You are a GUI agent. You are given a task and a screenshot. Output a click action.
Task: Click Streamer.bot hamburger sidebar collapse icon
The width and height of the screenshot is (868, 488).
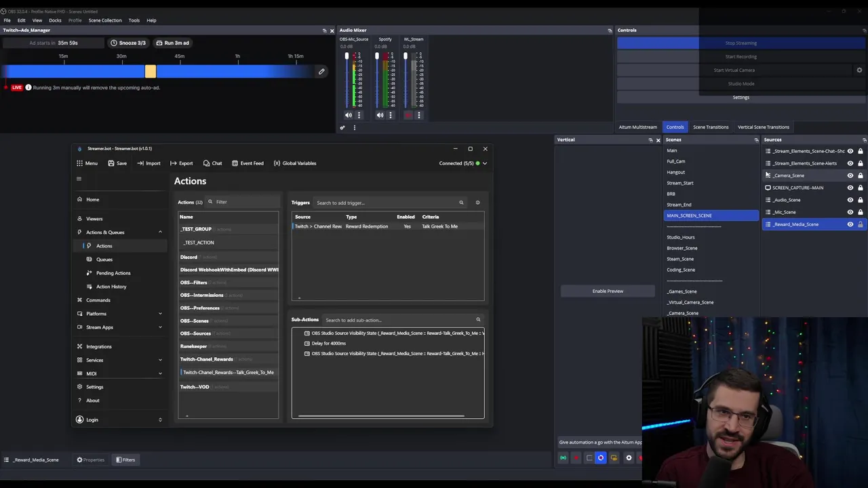tap(79, 179)
